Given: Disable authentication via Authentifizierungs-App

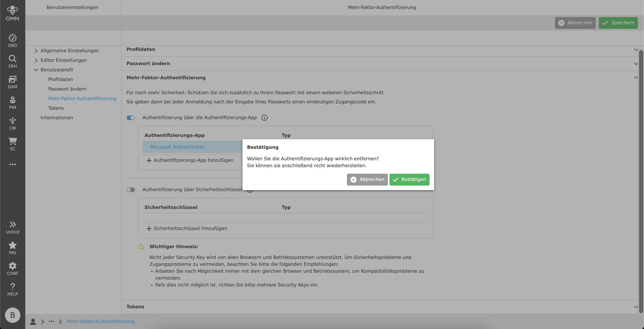Looking at the screenshot, I should coord(131,118).
